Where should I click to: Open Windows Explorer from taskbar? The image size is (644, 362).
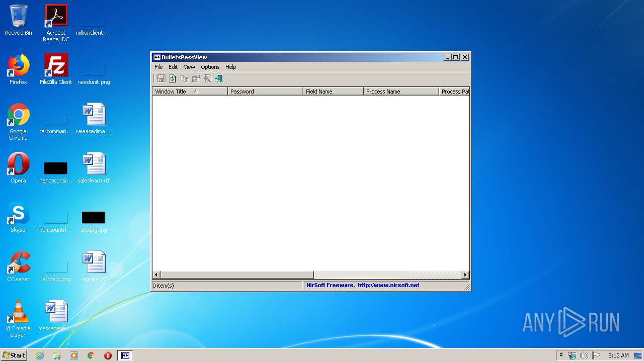pos(57,355)
